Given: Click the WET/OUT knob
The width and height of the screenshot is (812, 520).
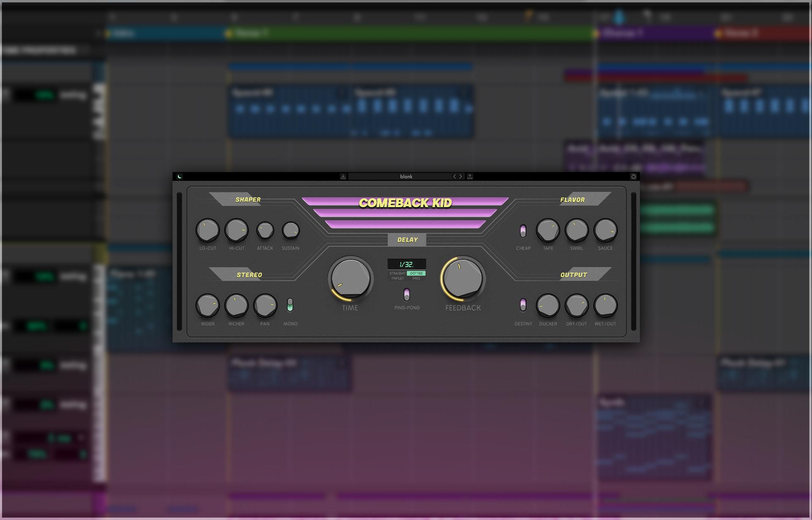Looking at the screenshot, I should [606, 306].
